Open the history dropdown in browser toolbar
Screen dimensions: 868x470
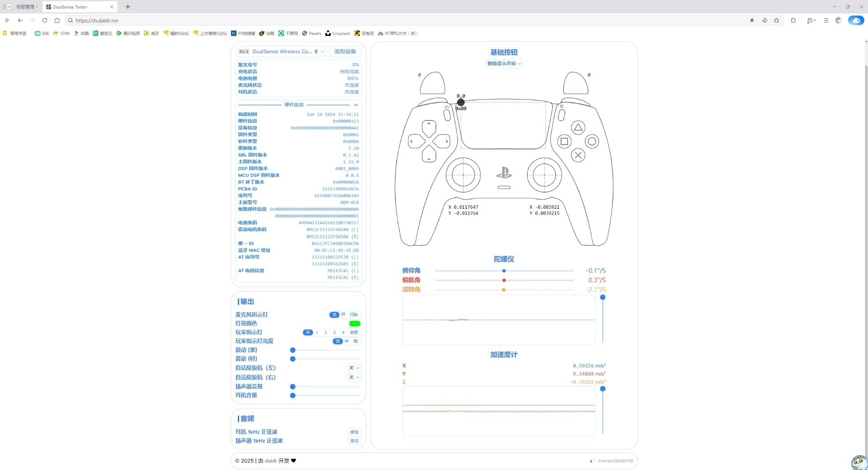tap(811, 20)
